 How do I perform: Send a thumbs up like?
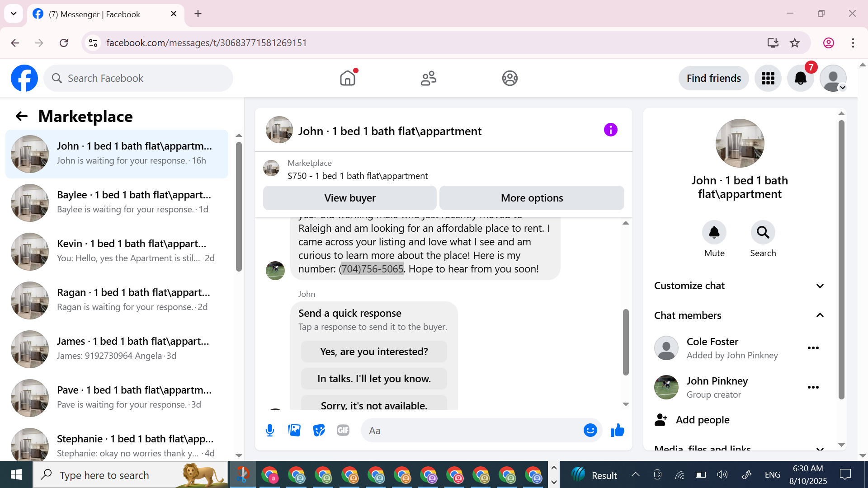coord(617,431)
